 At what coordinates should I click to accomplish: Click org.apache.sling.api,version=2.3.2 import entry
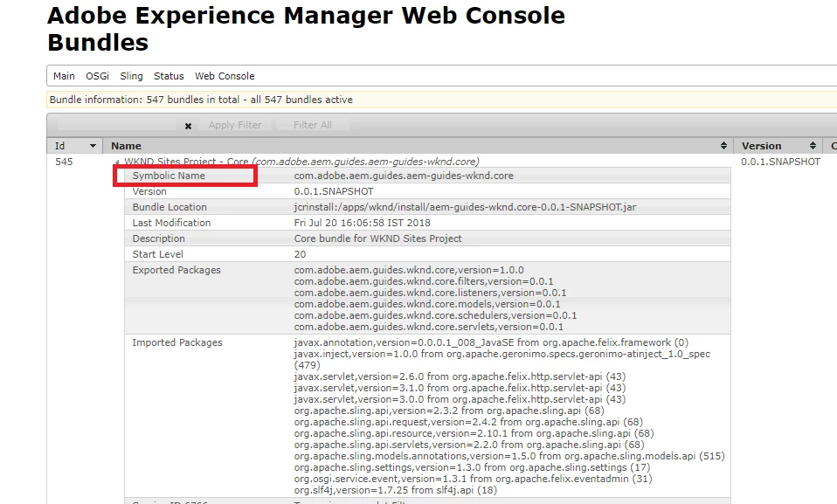pos(449,411)
